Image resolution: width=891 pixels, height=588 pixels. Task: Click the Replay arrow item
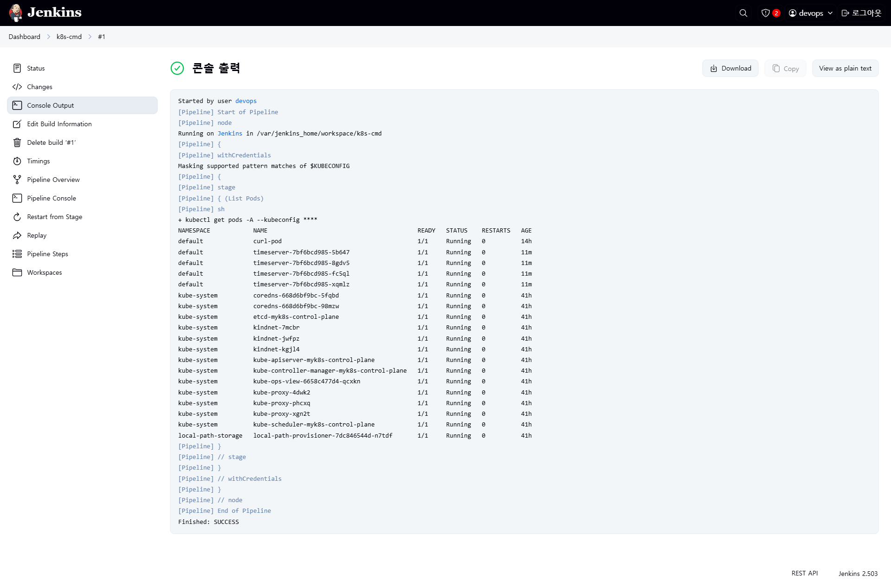[37, 235]
